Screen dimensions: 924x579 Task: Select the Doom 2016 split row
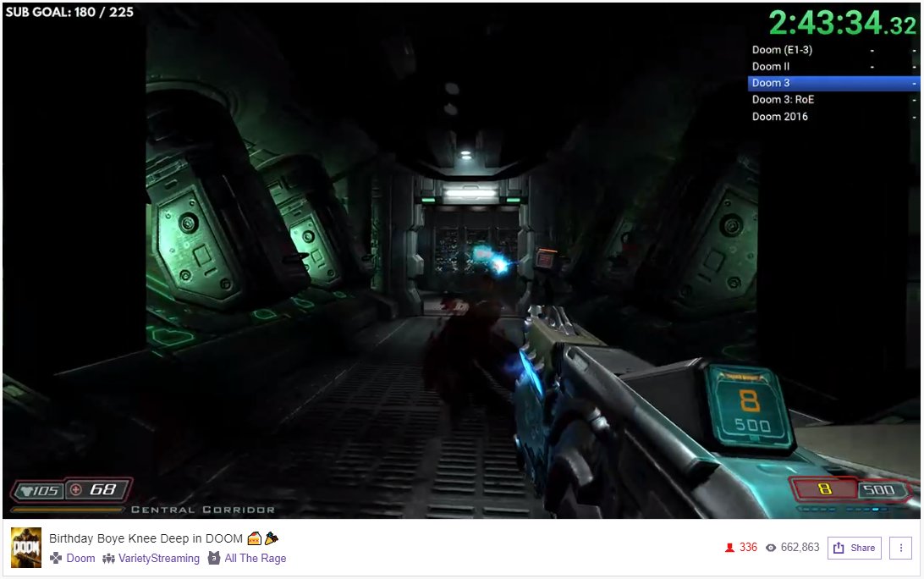(x=833, y=117)
